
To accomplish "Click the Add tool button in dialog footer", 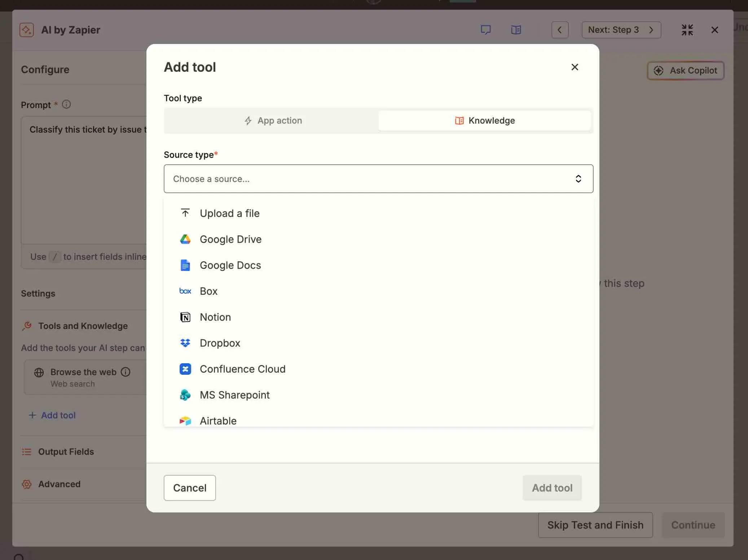I will click(552, 488).
